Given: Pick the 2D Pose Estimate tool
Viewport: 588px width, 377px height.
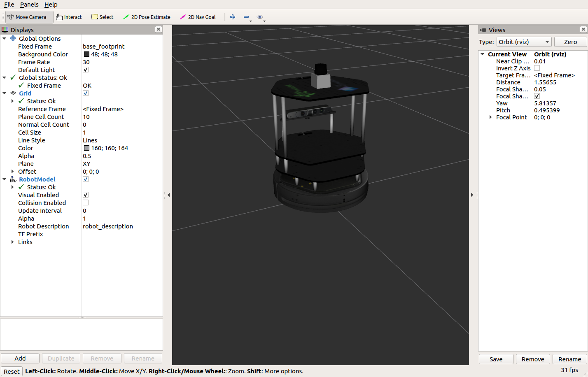Looking at the screenshot, I should 147,17.
